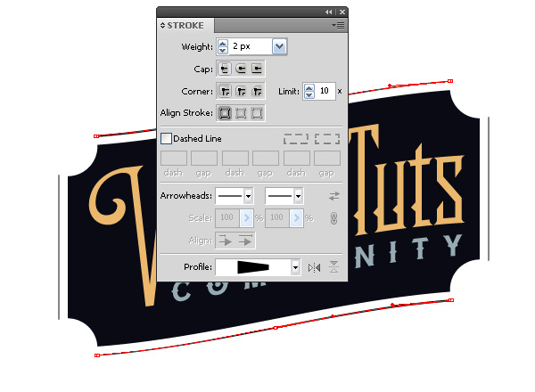Select the bottom-right red anchor point
535x392 pixels.
(451, 300)
